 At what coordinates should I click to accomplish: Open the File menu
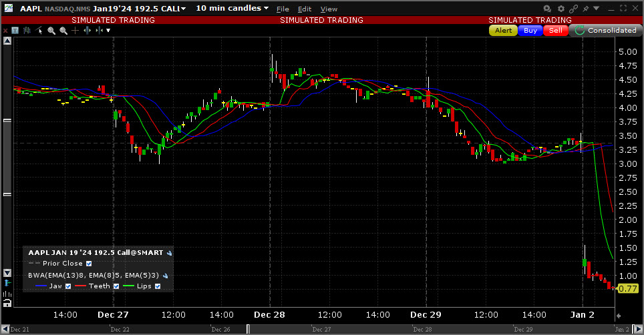pyautogui.click(x=283, y=9)
